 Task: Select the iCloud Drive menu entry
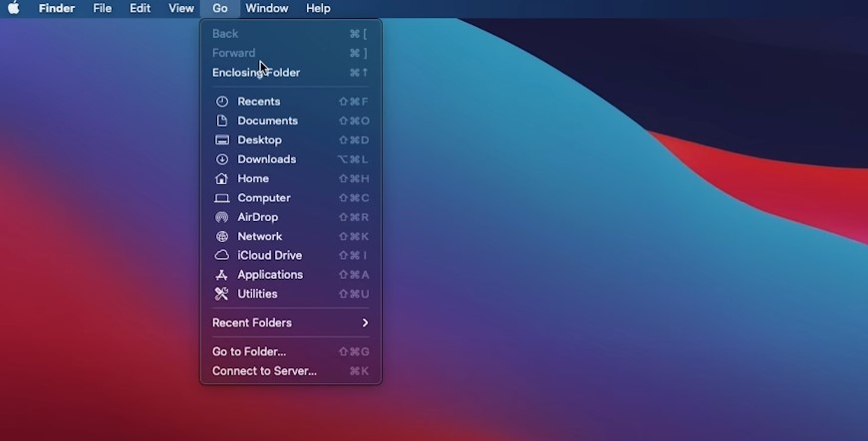tap(291, 255)
